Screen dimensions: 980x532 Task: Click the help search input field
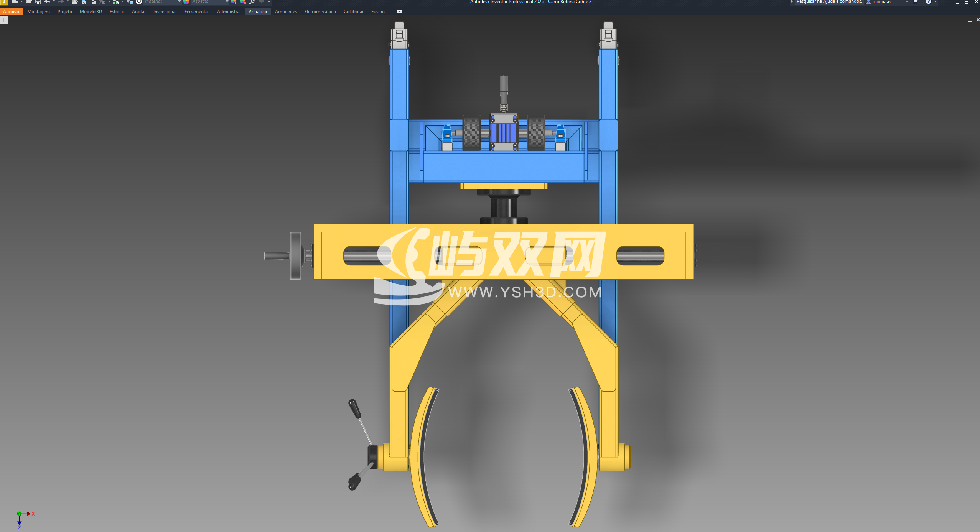point(828,2)
